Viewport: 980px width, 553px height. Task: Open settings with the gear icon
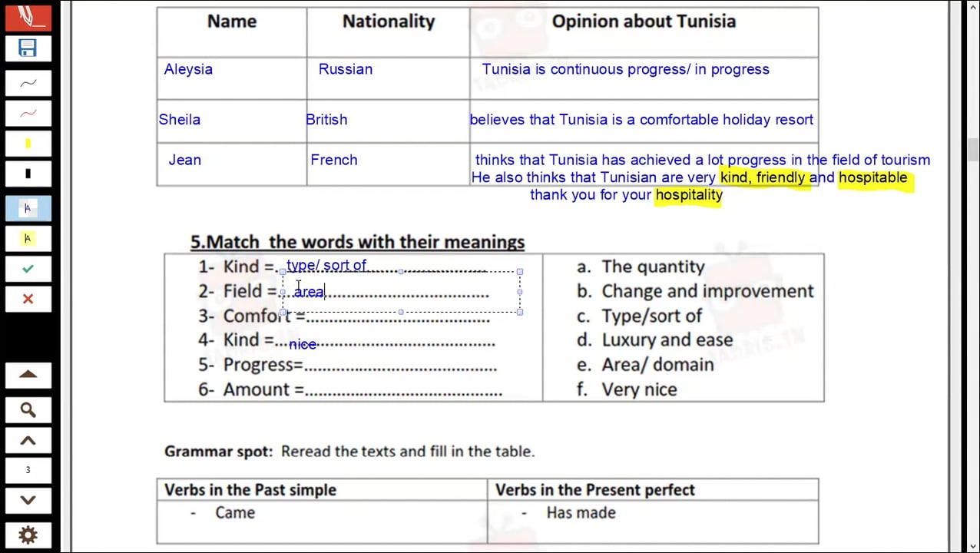click(28, 535)
